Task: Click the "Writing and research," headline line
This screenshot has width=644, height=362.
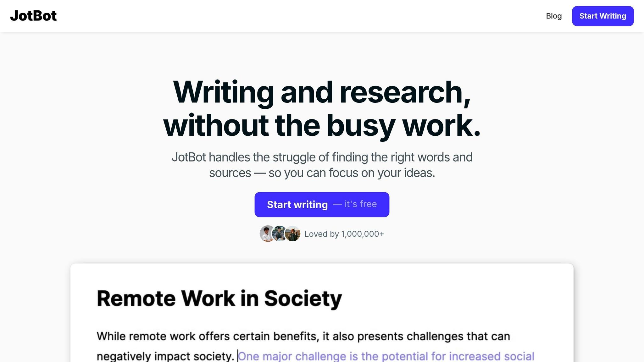Action: [x=322, y=92]
